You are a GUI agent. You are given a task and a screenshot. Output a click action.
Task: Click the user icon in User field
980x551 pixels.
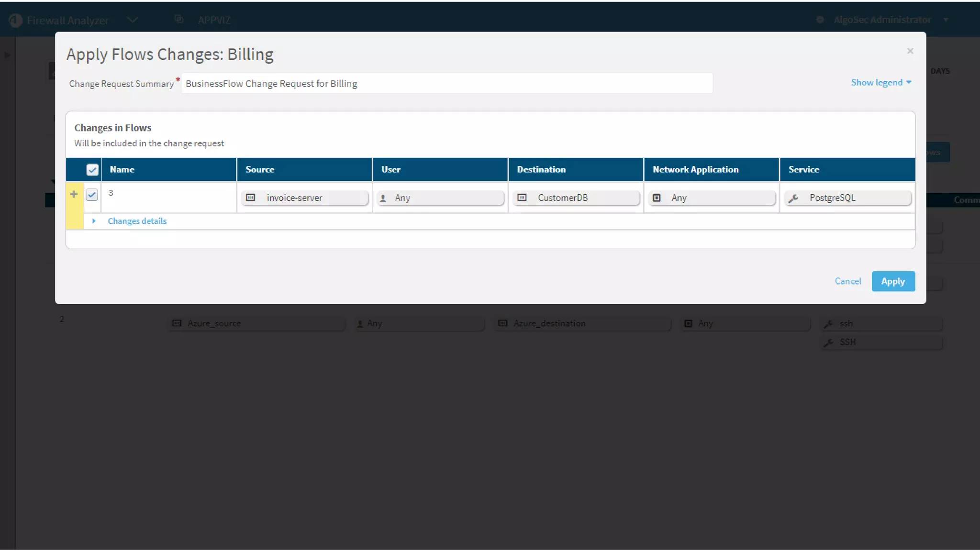(x=383, y=198)
